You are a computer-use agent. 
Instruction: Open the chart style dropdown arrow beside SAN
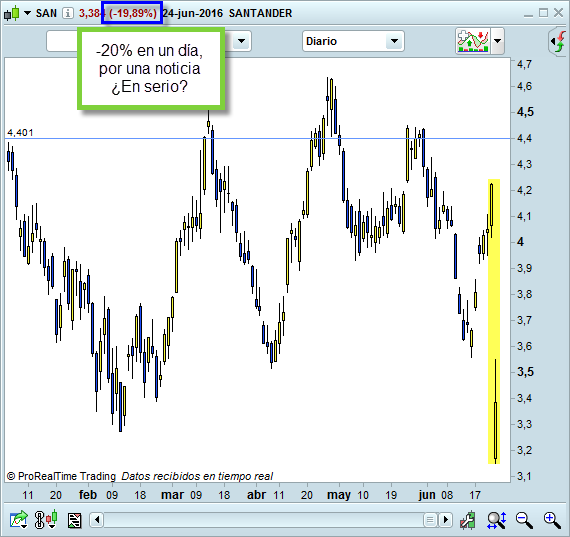pyautogui.click(x=27, y=13)
